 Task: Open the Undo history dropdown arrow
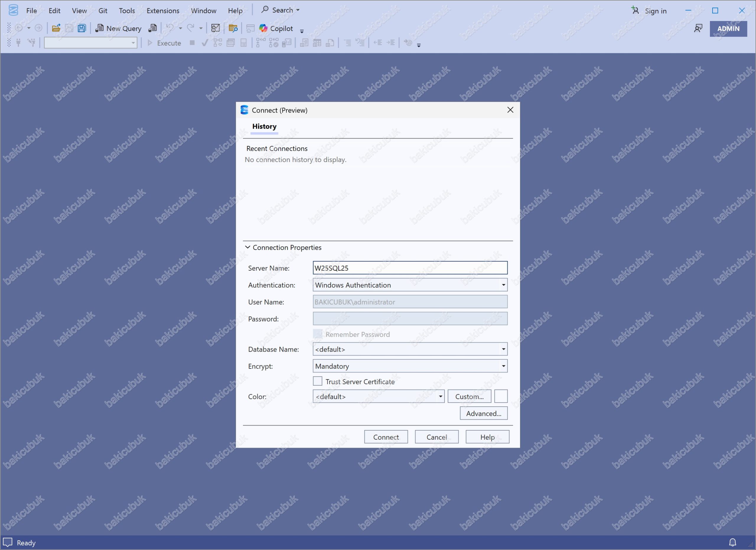point(180,28)
